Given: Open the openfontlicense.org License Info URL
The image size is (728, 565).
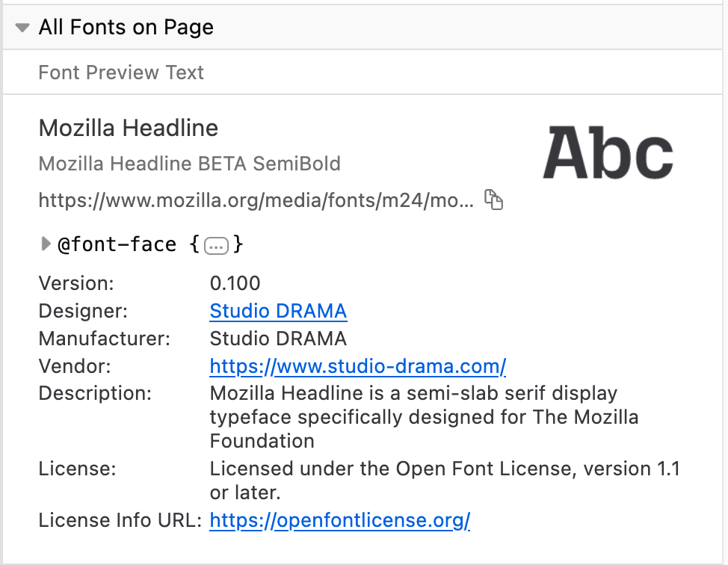Looking at the screenshot, I should [x=340, y=520].
